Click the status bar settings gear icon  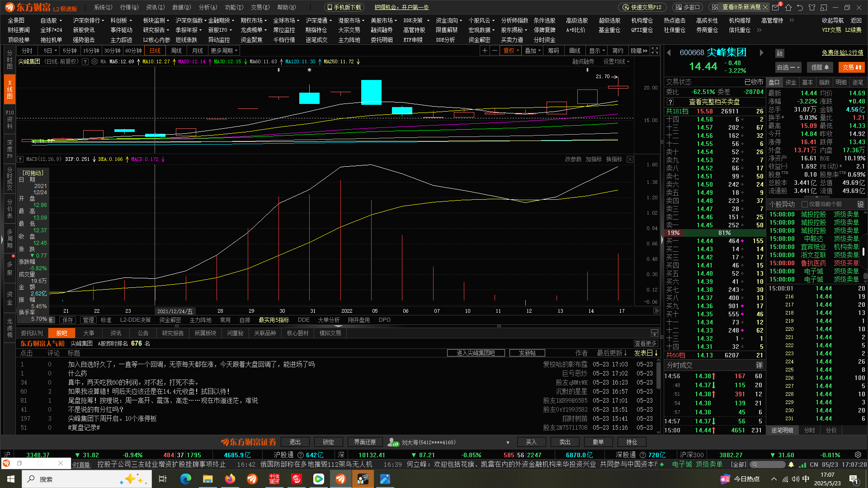coord(858,455)
